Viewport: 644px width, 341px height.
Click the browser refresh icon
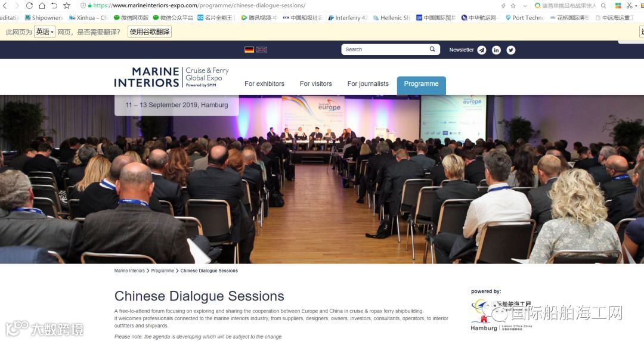(29, 6)
